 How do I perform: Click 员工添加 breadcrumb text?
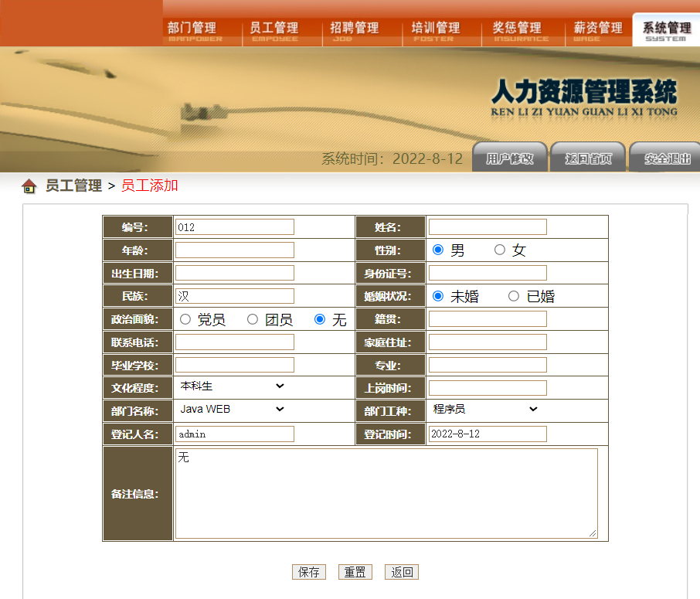[x=150, y=185]
